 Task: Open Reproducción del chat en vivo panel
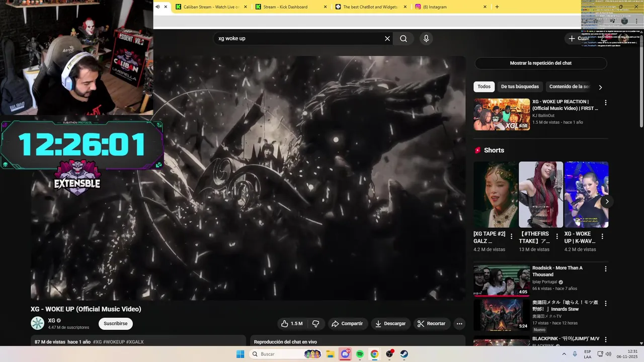coord(357,341)
